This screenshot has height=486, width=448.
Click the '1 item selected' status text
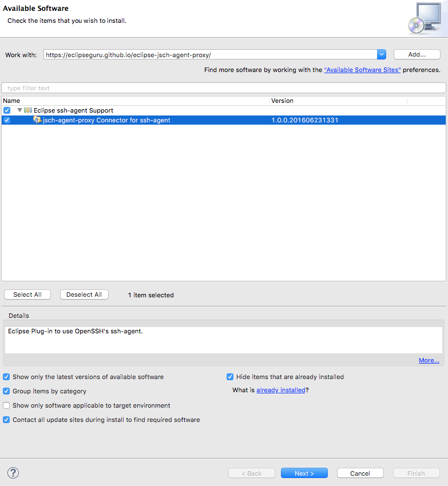coord(151,295)
